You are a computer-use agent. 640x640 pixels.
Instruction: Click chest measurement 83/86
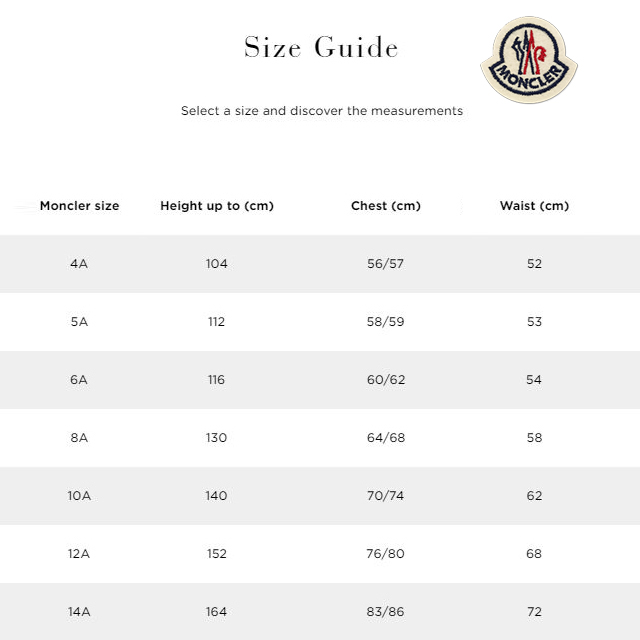point(386,612)
